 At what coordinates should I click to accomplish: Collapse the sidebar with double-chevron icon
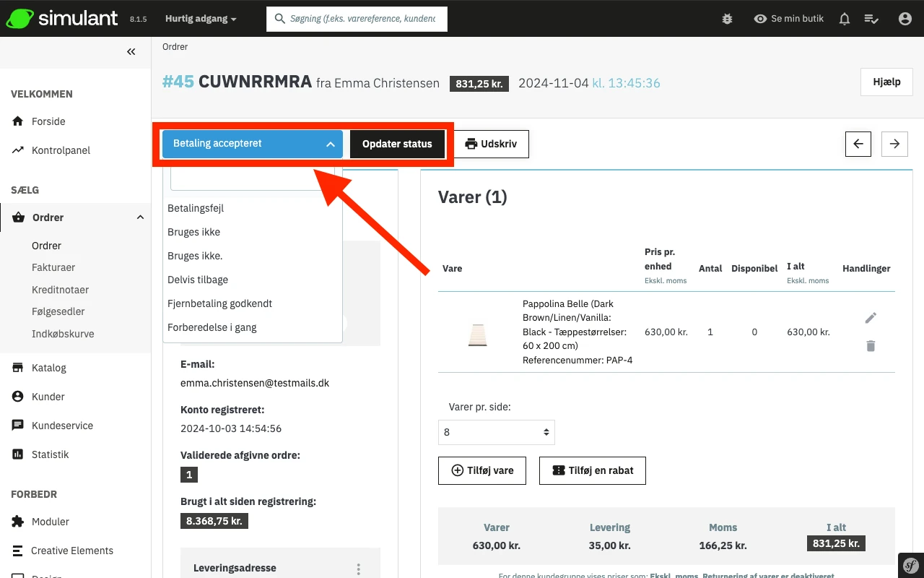[x=131, y=51]
